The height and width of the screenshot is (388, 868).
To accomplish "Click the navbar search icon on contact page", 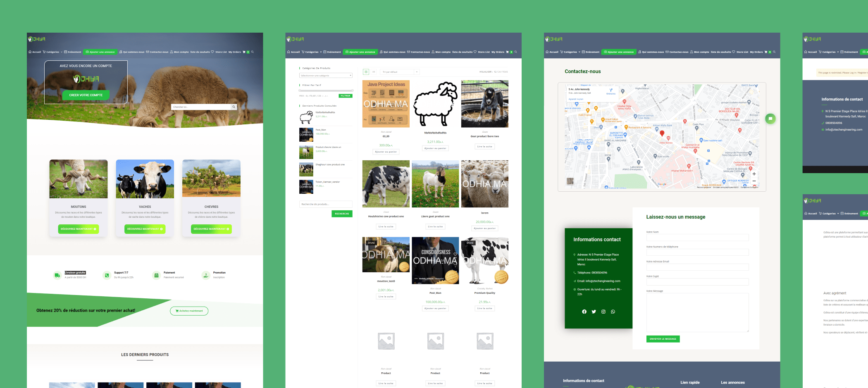I will pyautogui.click(x=774, y=52).
